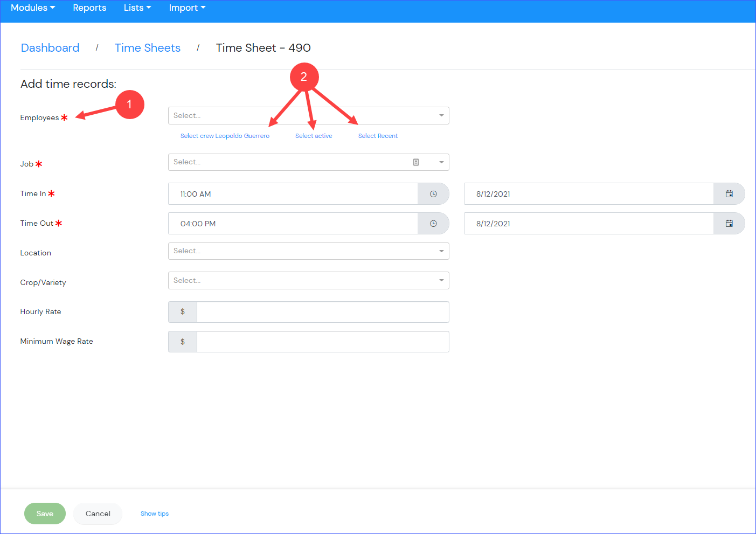Screen dimensions: 756x534
Task: Click the Employees select field
Action: pos(308,116)
